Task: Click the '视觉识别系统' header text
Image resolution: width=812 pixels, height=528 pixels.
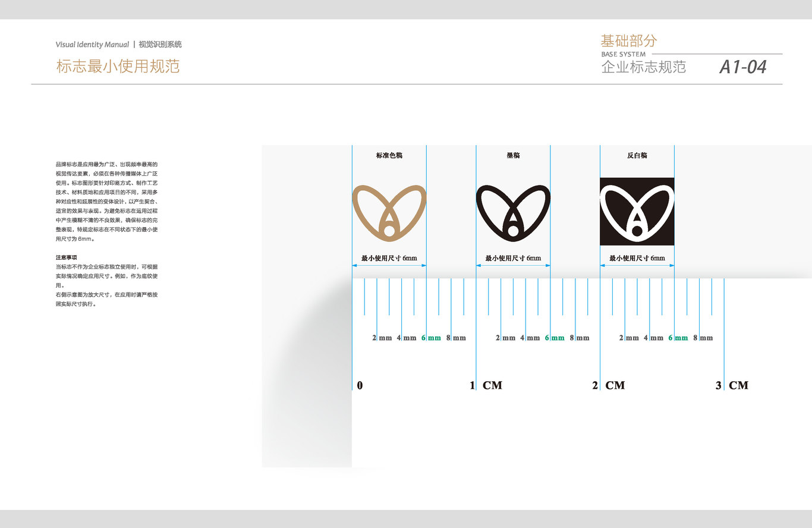Action: coord(160,45)
